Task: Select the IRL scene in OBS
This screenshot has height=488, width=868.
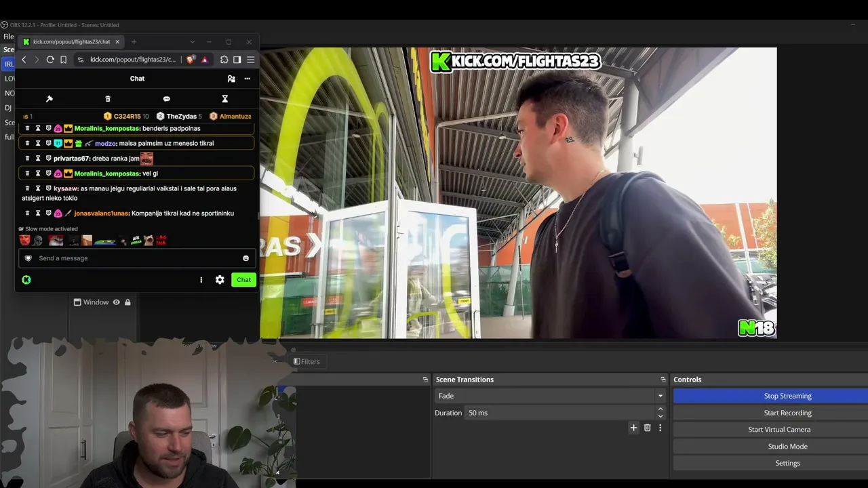Action: pos(9,64)
